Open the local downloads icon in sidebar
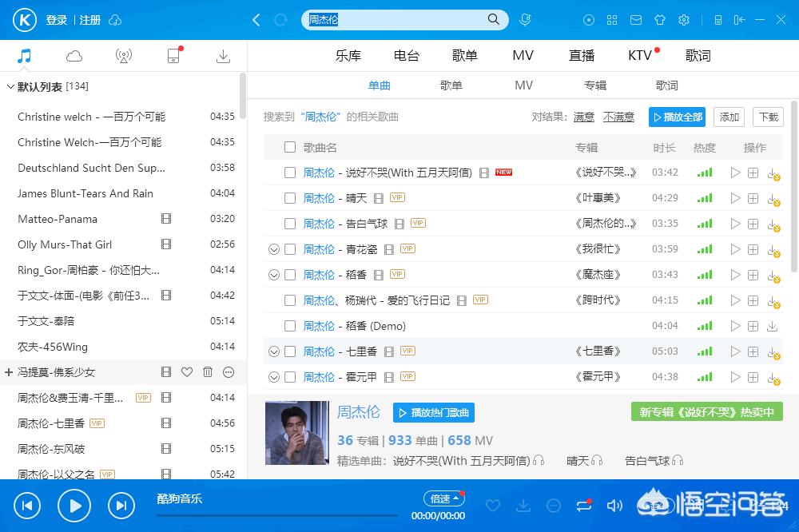 [223, 56]
